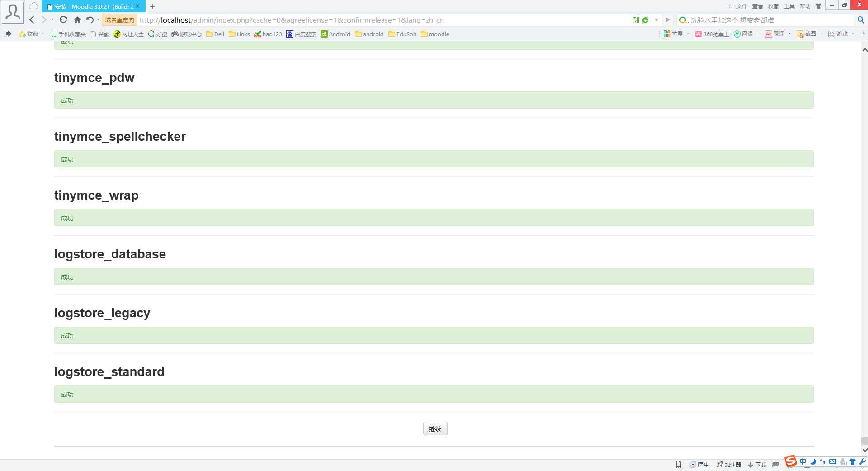
Task: Click the search box with hot topic text
Action: coord(769,20)
